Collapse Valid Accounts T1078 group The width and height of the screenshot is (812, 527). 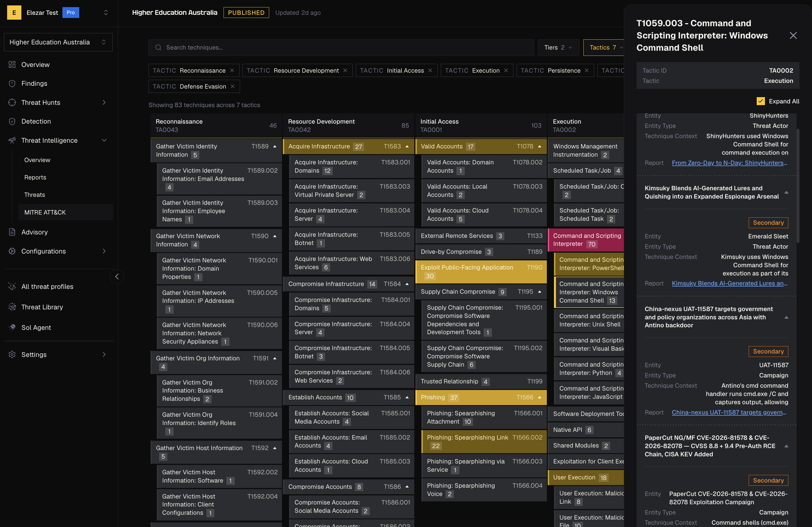pyautogui.click(x=539, y=146)
